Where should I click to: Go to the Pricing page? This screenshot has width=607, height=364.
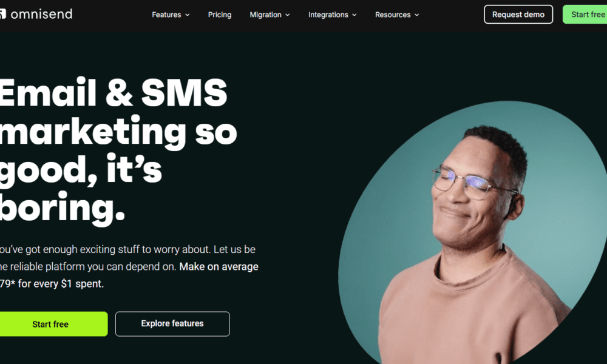[220, 15]
